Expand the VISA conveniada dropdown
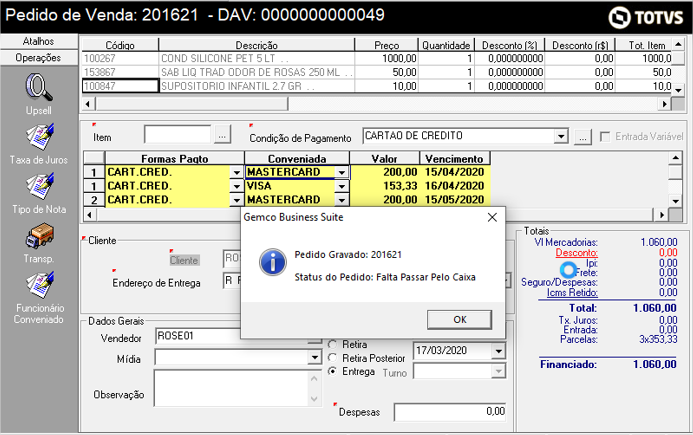Viewport: 693px width, 435px height. [x=342, y=187]
